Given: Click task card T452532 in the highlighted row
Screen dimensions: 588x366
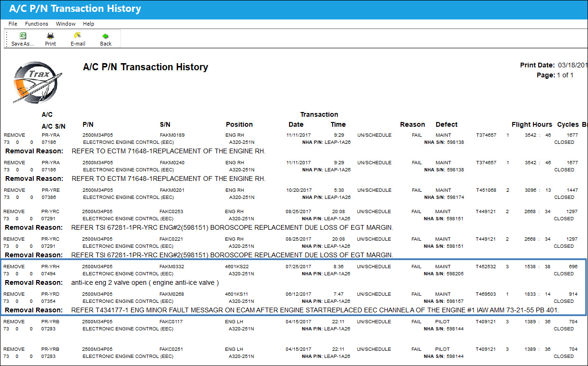Looking at the screenshot, I should tap(486, 267).
